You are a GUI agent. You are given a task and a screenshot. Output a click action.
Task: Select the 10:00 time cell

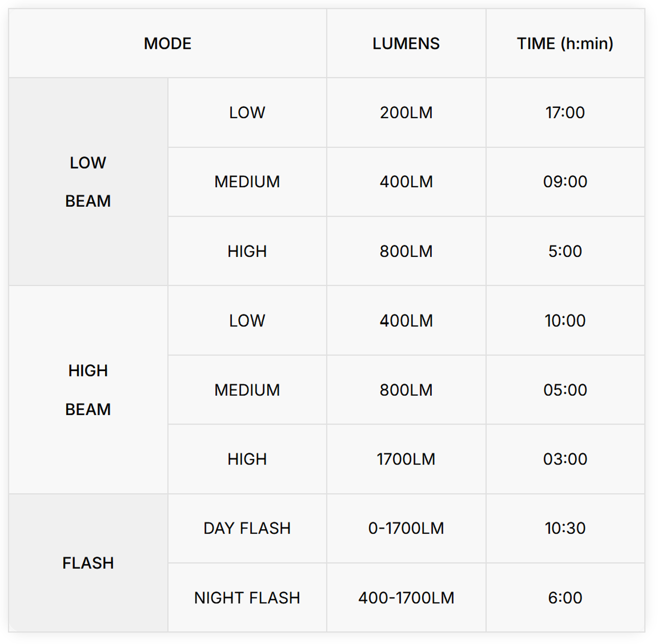[x=565, y=321]
